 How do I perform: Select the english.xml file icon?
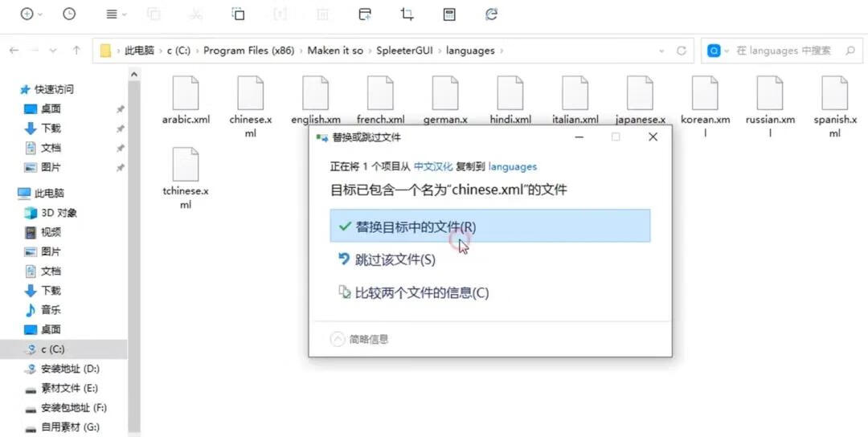[316, 93]
